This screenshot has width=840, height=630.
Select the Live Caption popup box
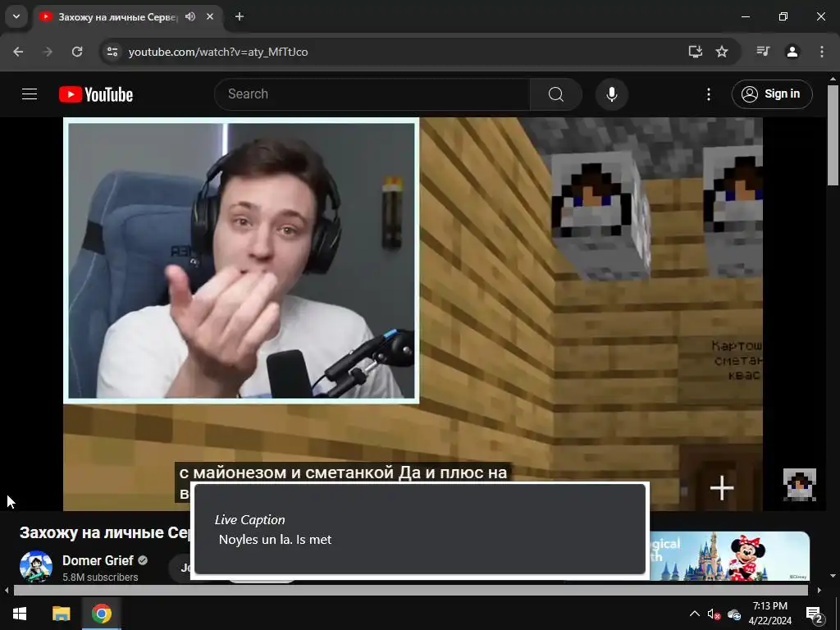coord(420,529)
